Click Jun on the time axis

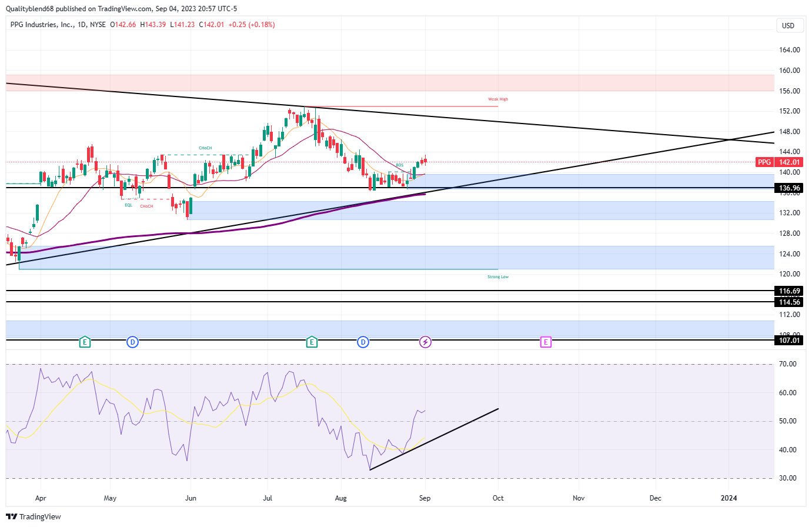(x=191, y=498)
